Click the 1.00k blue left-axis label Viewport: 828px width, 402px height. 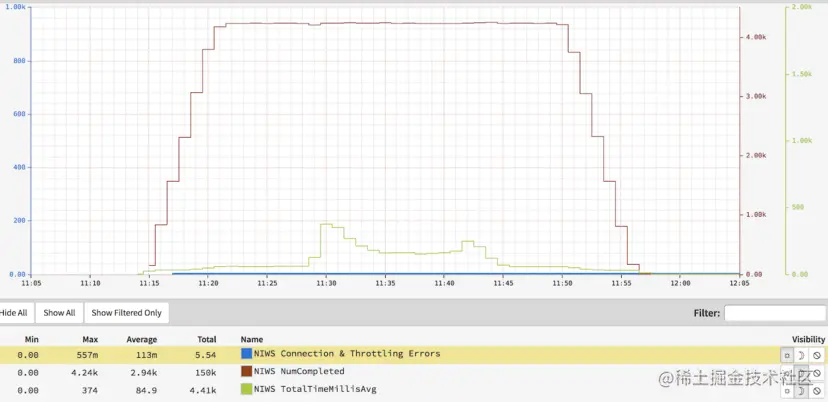[x=15, y=7]
